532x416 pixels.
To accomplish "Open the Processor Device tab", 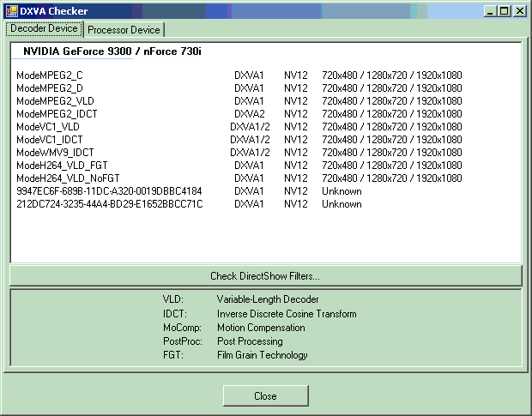I will (124, 30).
